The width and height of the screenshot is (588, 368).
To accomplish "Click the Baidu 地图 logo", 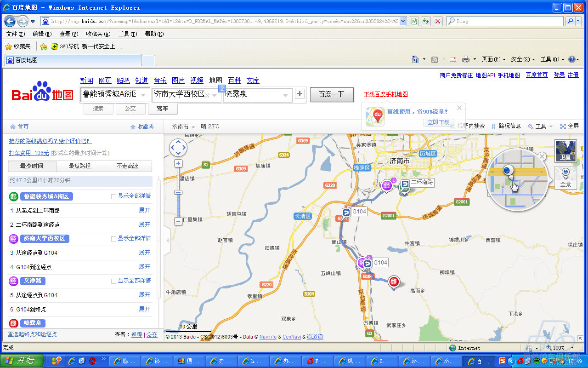I will [42, 92].
